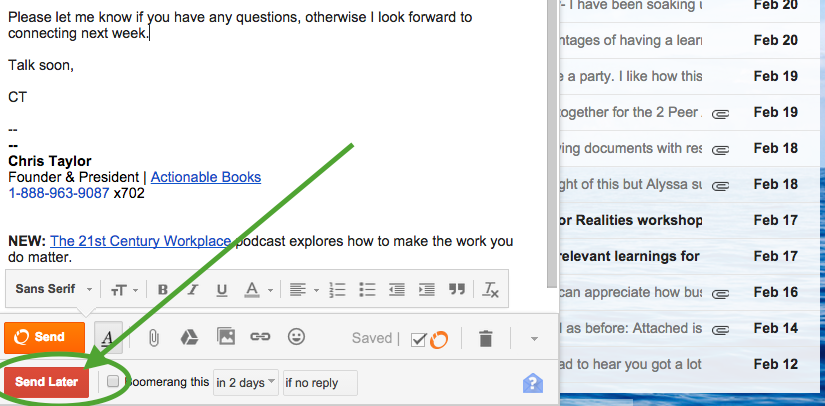Insert files using Google Drive icon
The image size is (825, 406).
[x=190, y=338]
